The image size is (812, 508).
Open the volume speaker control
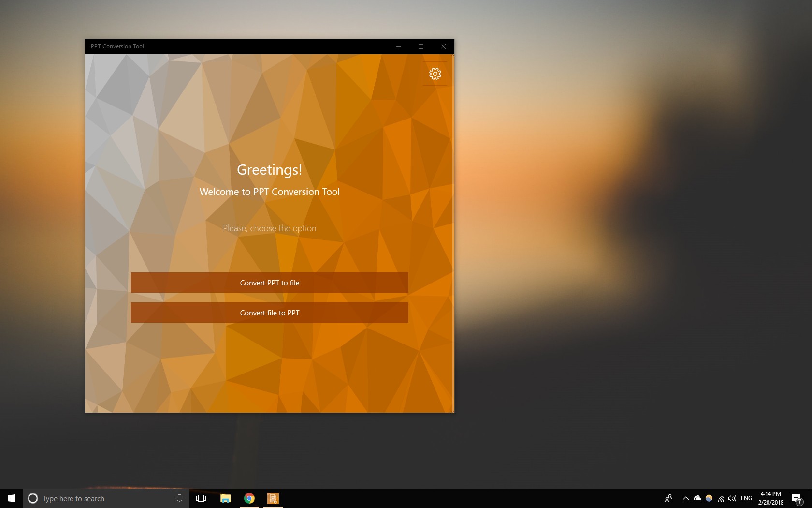[x=732, y=498]
